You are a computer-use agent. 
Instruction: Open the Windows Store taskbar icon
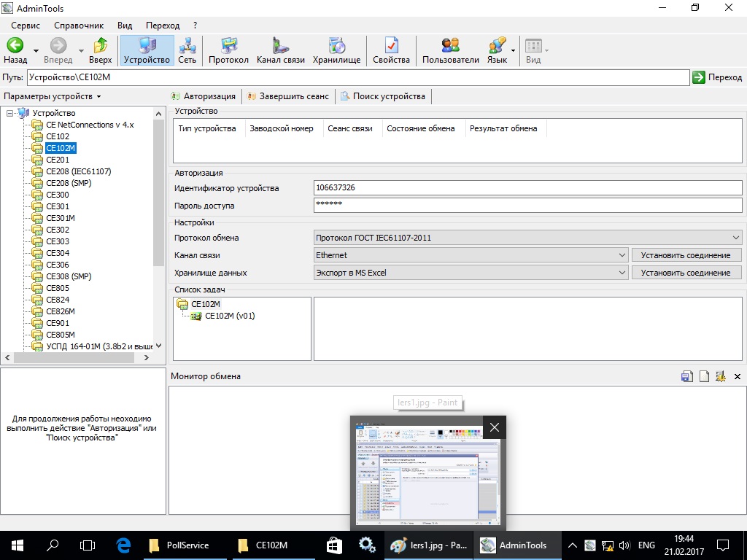click(334, 545)
